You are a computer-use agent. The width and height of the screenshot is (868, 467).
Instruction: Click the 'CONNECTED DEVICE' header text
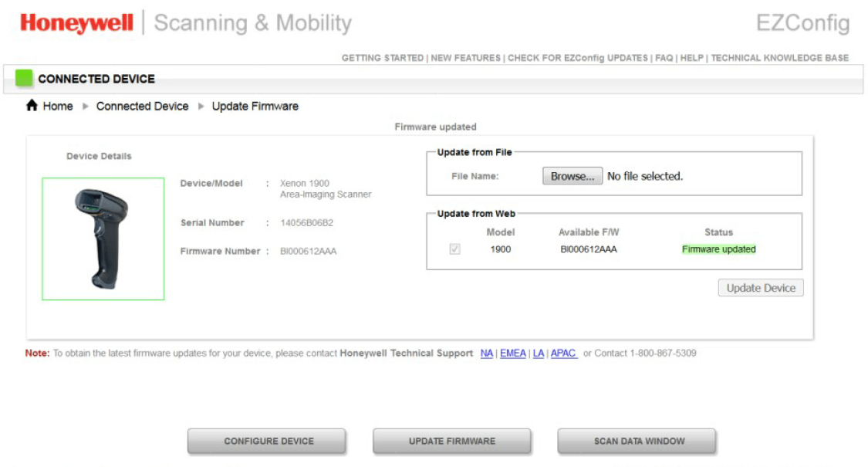pos(96,79)
